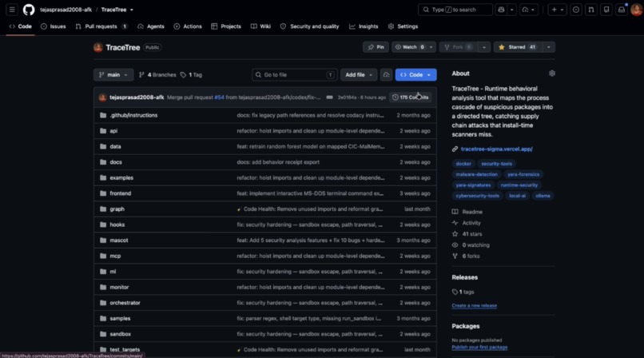Image resolution: width=644 pixels, height=358 pixels.
Task: Open the Wiki tab
Action: pyautogui.click(x=260, y=26)
